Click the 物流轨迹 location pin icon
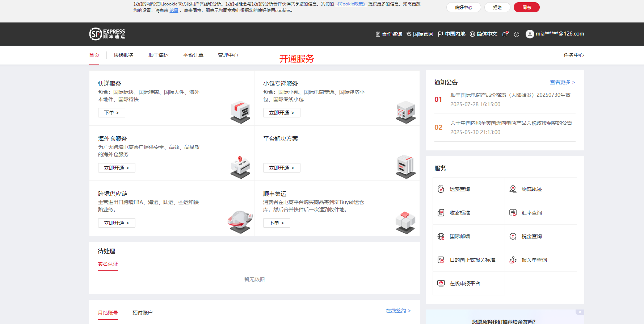Image resolution: width=644 pixels, height=324 pixels. pos(513,189)
